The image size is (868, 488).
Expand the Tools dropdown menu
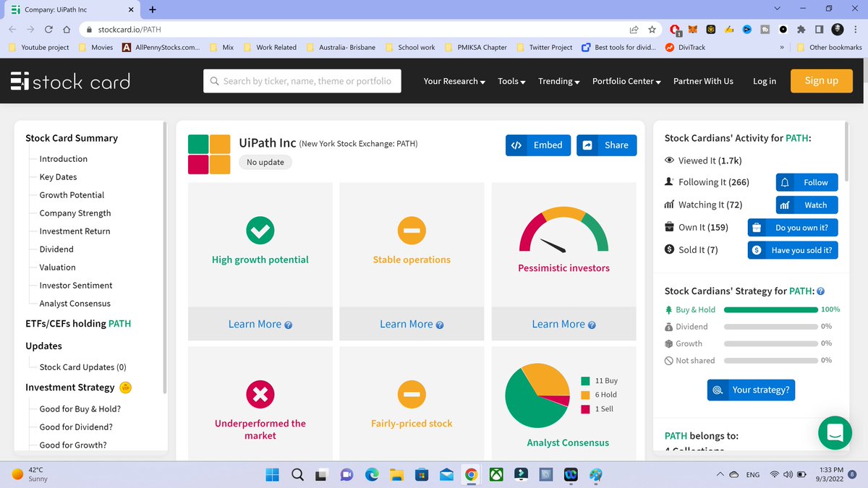pos(511,81)
